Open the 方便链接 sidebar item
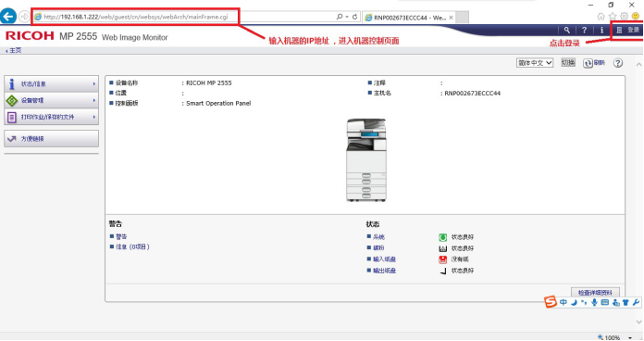The width and height of the screenshot is (644, 341). pos(51,139)
